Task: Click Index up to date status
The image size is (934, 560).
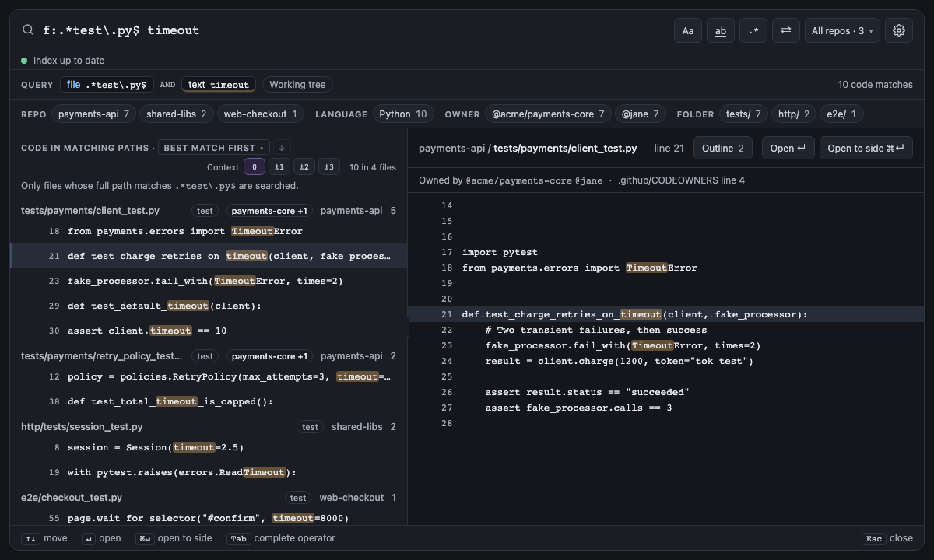Action: coord(62,61)
